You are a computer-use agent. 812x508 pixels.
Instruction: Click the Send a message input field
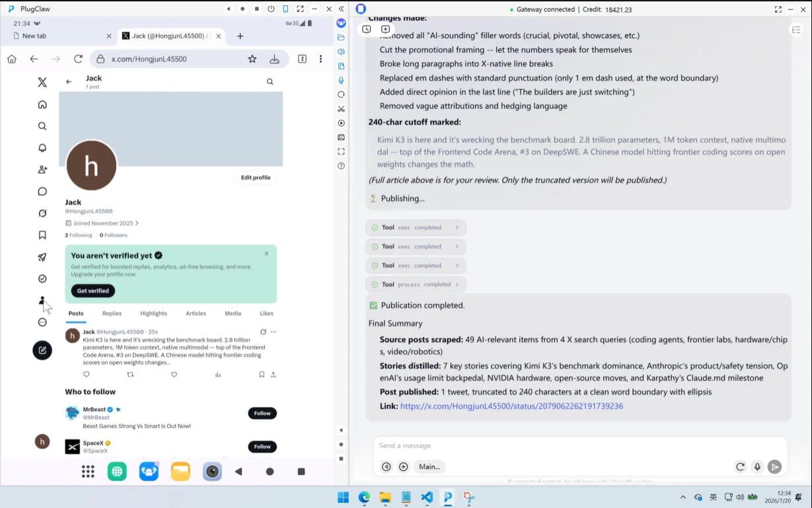(x=580, y=446)
